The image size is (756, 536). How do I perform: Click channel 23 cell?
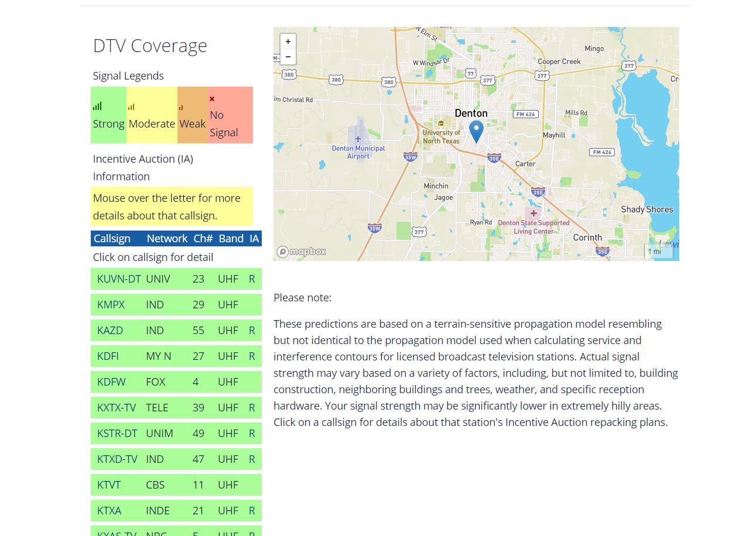click(199, 279)
